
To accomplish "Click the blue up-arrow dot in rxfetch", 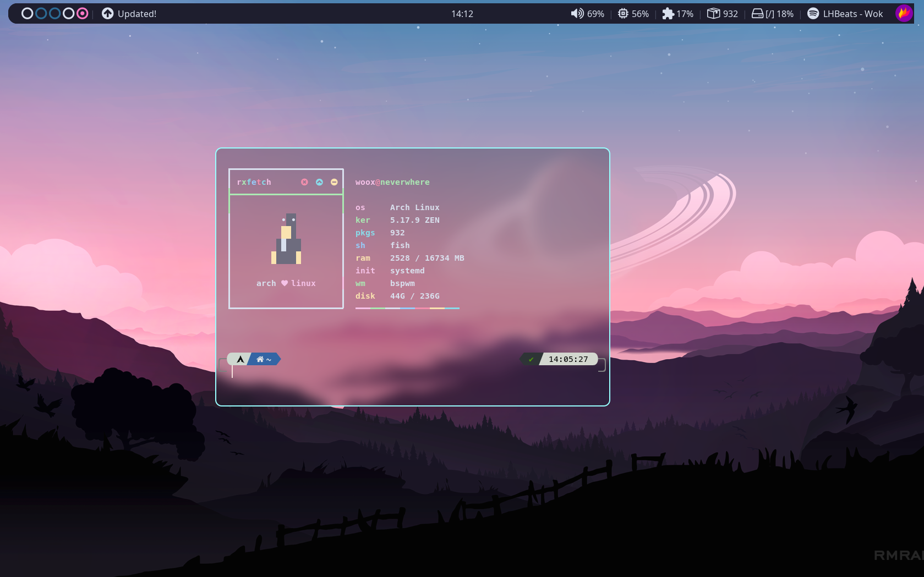I will (319, 182).
